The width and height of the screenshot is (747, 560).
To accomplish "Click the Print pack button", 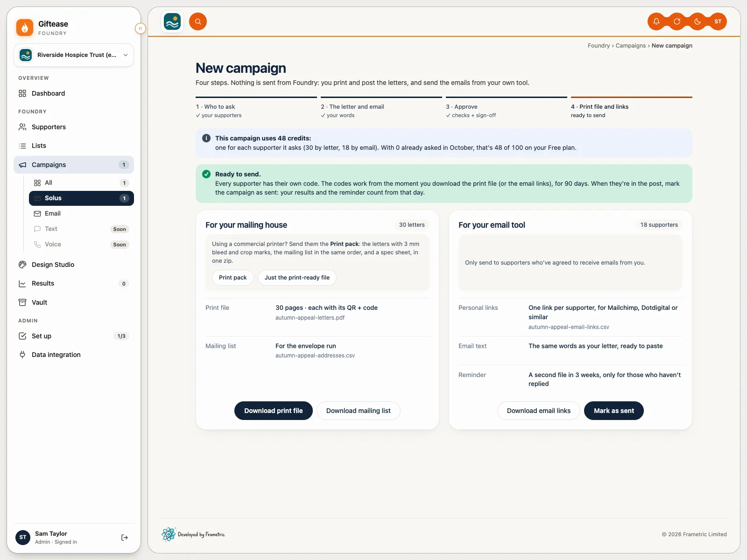I will point(233,278).
